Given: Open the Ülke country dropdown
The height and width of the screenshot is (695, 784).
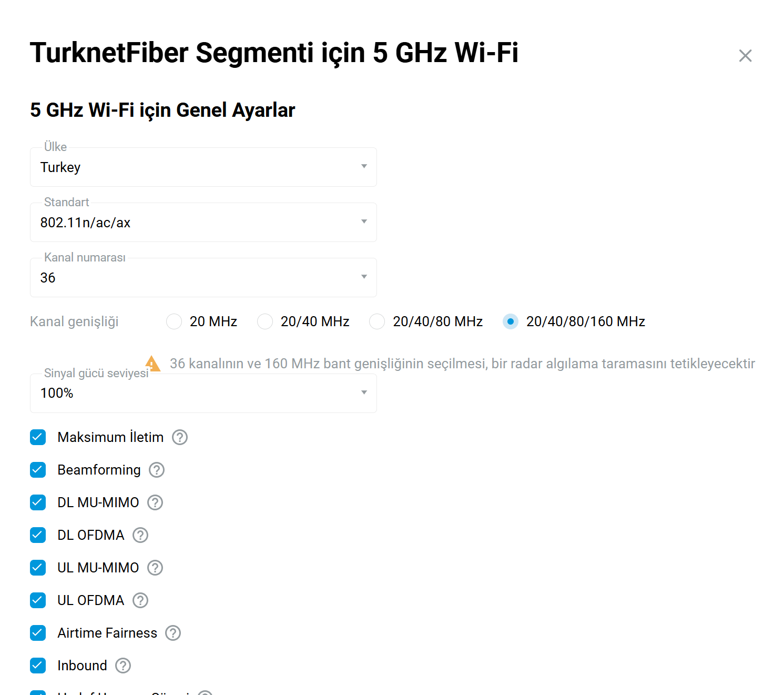Looking at the screenshot, I should click(x=203, y=167).
